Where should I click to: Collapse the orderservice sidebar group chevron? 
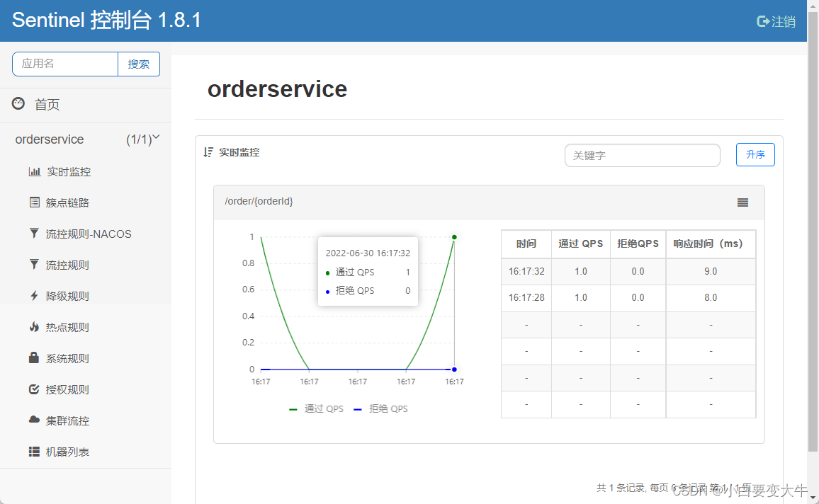(156, 137)
